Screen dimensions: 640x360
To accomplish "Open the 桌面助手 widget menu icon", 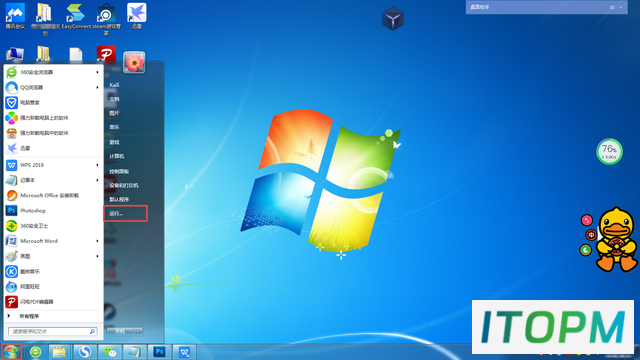I will coord(612,7).
